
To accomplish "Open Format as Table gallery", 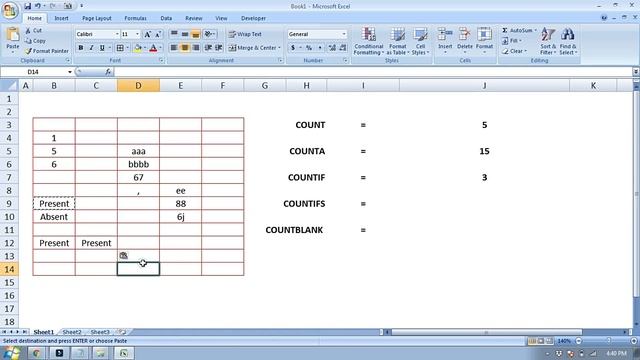I will (x=397, y=41).
